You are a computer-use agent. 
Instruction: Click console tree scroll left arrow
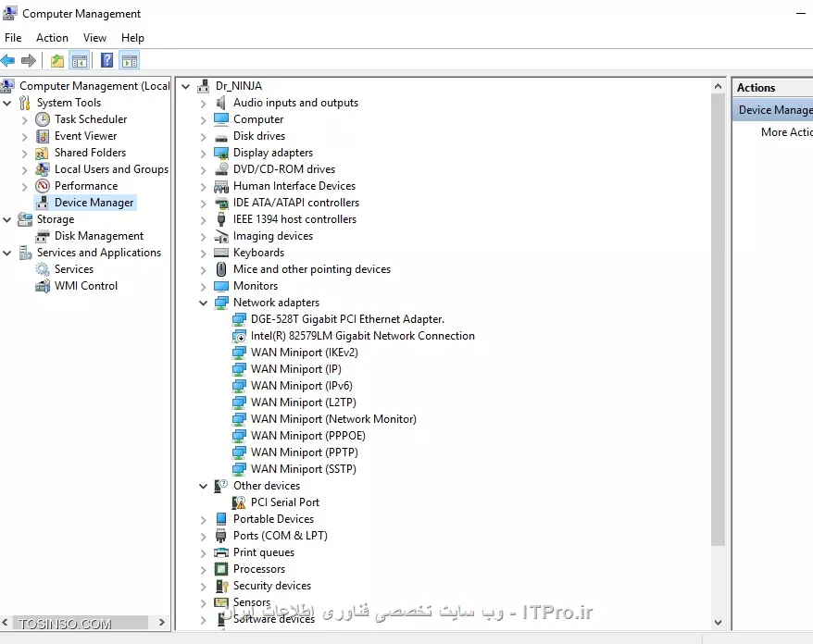click(5, 622)
